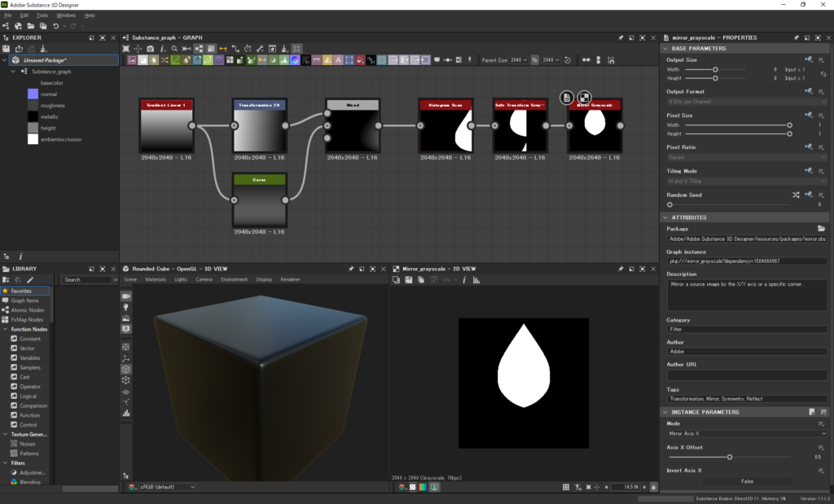834x504 pixels.
Task: Click the save icon in Explorer toolbar
Action: tap(7, 49)
